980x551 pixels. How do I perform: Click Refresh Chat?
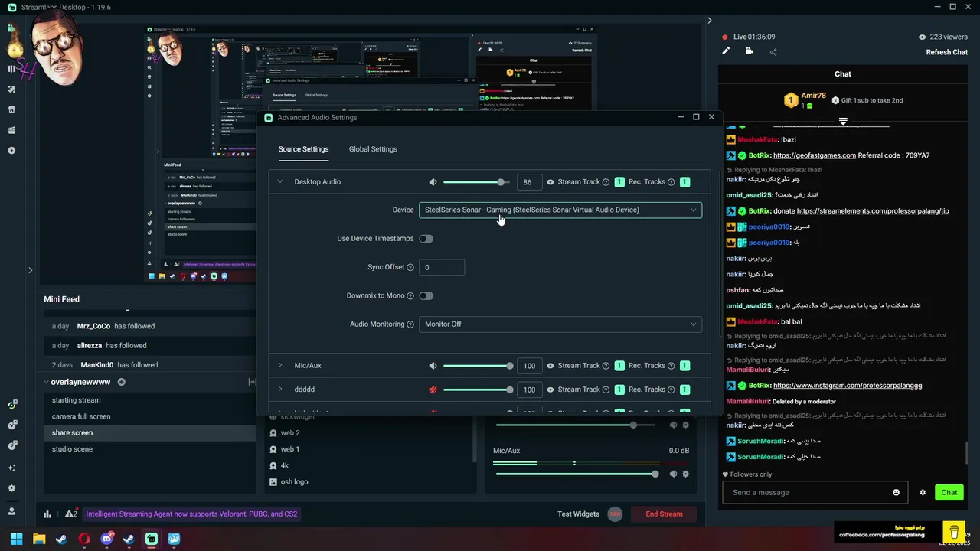(947, 52)
